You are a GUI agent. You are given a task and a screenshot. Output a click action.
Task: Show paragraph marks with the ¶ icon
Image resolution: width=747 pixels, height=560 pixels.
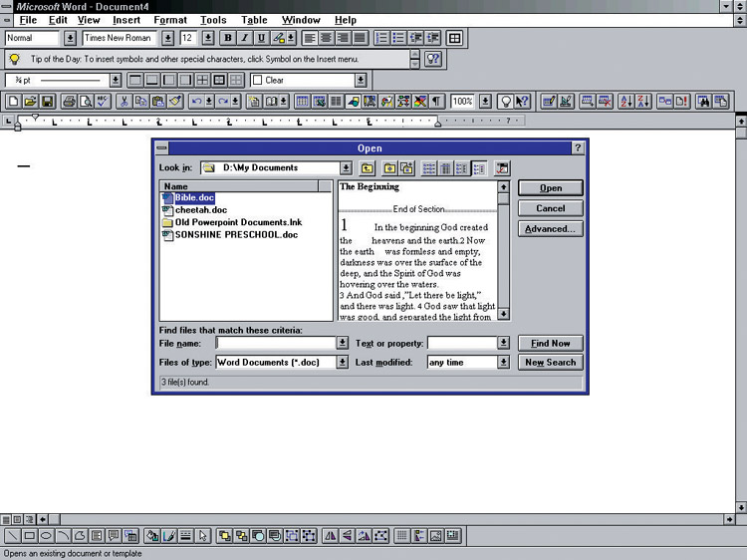(436, 101)
